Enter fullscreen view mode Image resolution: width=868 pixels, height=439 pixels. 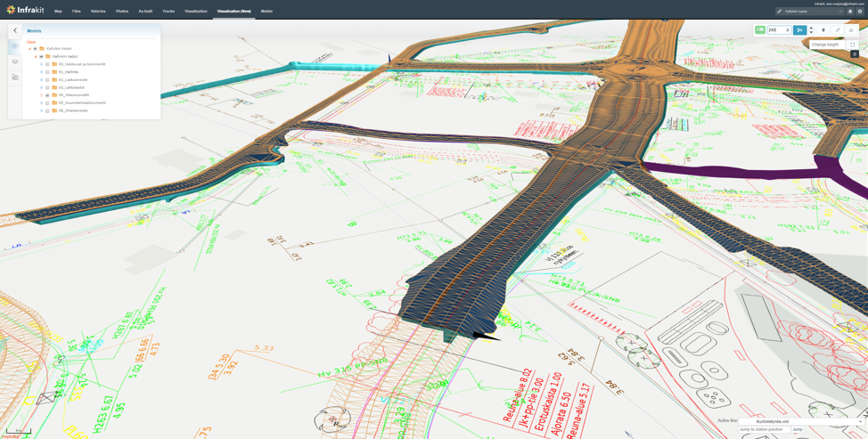[x=853, y=45]
